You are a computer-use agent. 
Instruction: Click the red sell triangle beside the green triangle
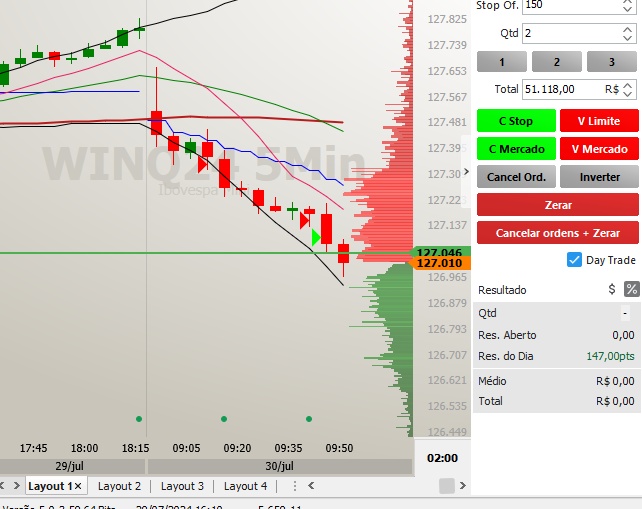tap(304, 221)
